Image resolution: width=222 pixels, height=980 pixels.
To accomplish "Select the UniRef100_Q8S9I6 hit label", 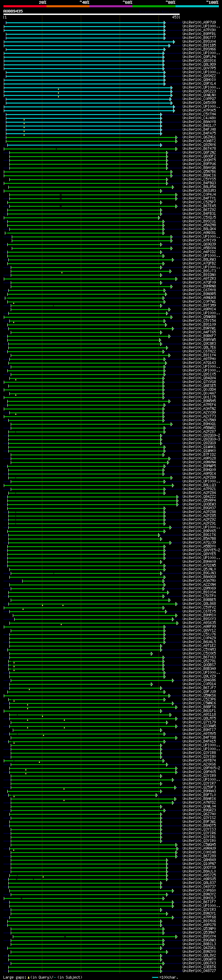I will pos(199,60).
